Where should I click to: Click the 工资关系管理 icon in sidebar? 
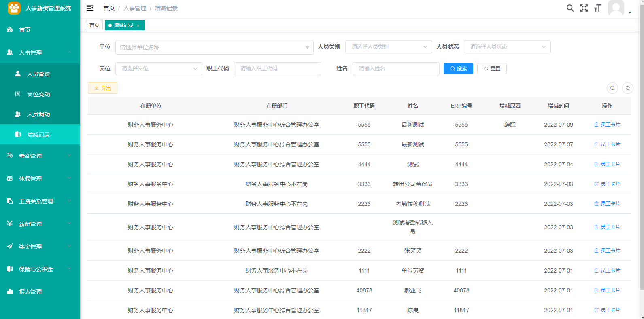coord(10,201)
